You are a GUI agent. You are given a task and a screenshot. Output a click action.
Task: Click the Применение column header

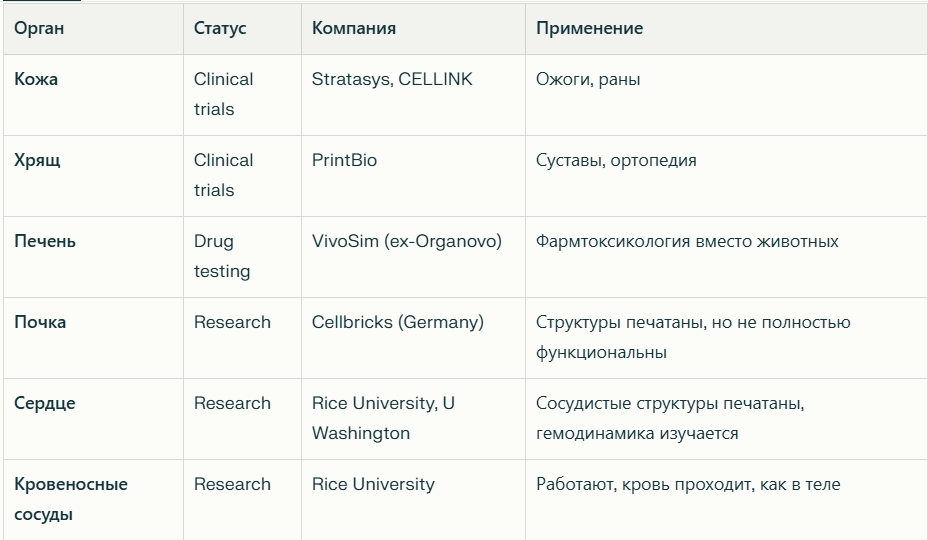589,28
